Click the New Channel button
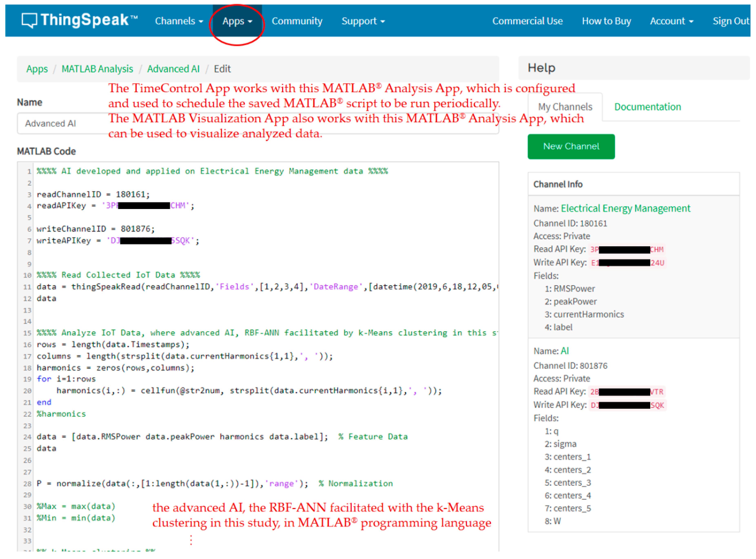 (571, 146)
